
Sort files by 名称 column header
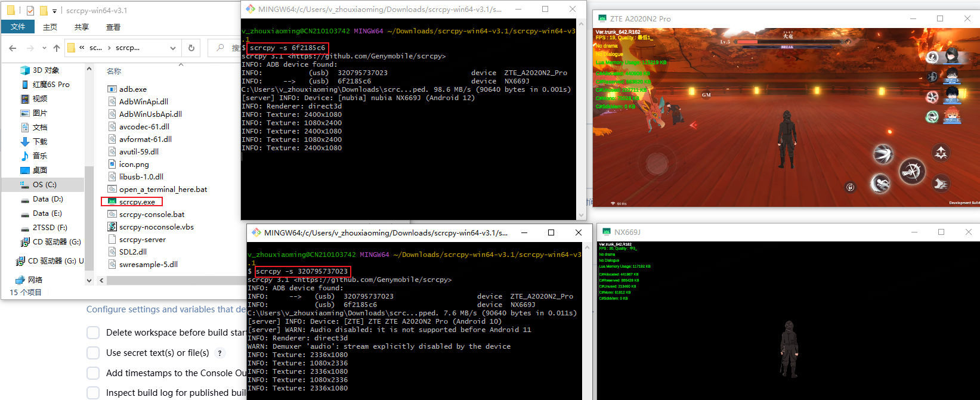coord(114,71)
